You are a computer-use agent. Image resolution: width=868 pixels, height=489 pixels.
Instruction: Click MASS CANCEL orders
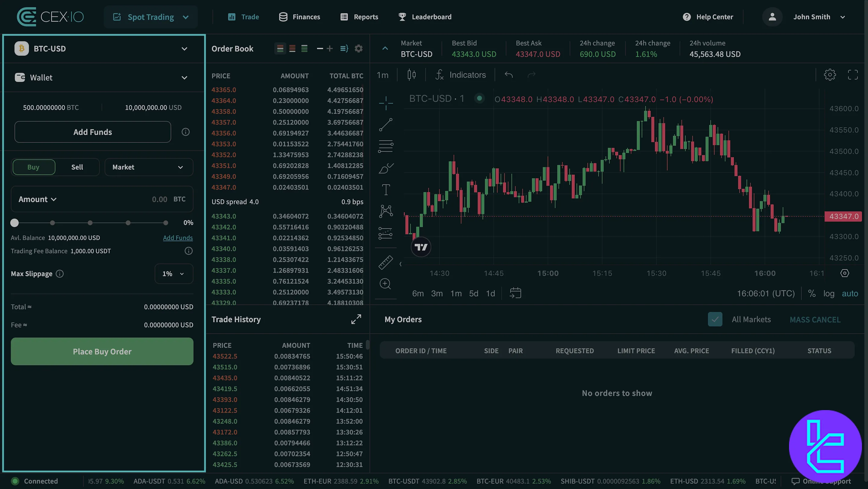815,319
